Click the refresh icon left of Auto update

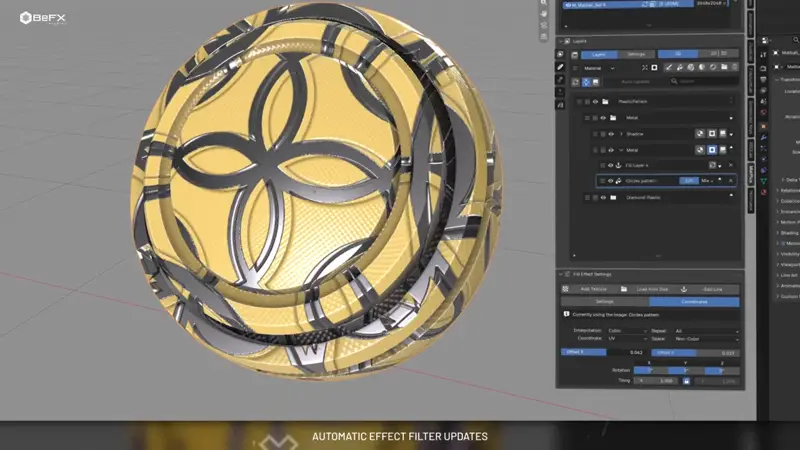(576, 82)
